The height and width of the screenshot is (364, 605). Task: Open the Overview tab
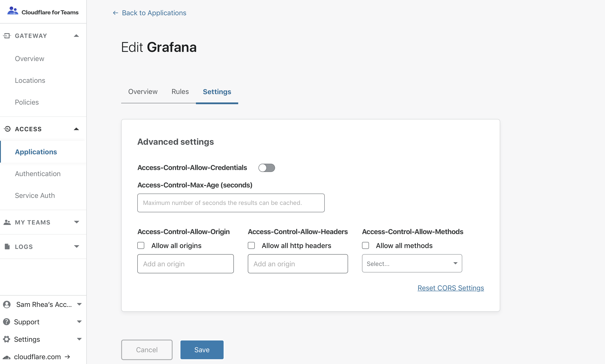click(143, 92)
